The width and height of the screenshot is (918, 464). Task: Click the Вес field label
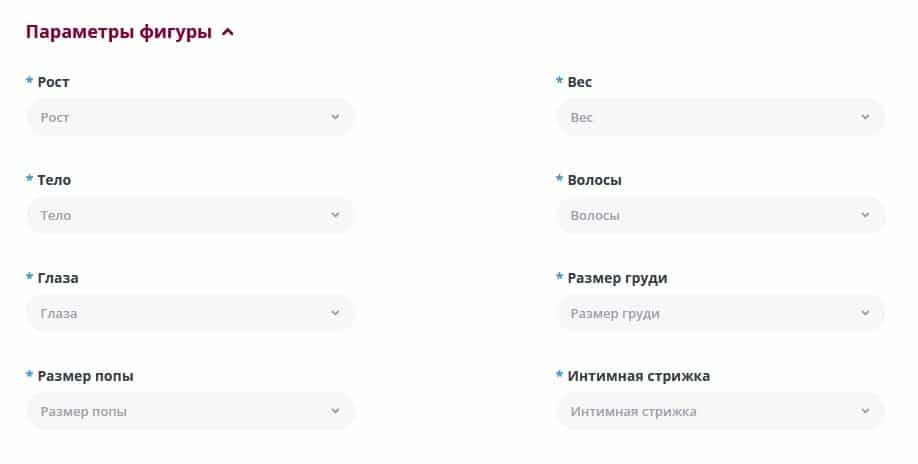tap(580, 82)
